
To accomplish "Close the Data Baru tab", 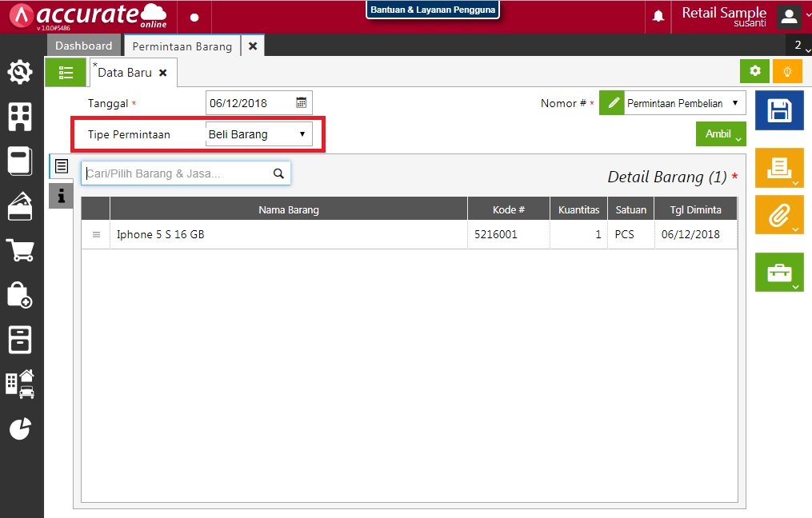I will tap(163, 73).
